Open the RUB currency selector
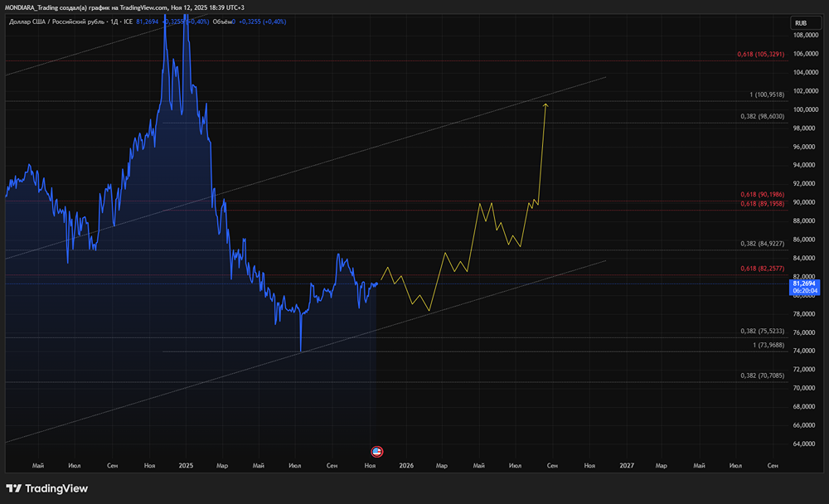The image size is (829, 504). [x=806, y=22]
